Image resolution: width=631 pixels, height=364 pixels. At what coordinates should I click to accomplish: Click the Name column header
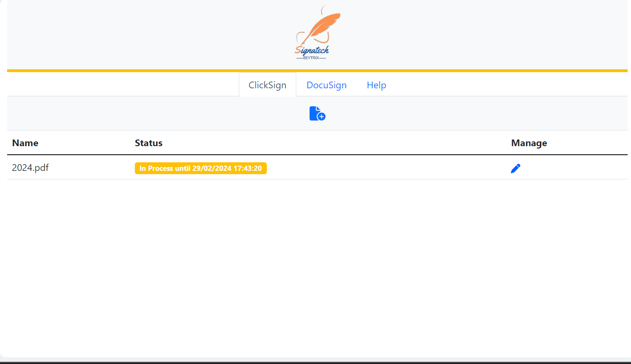click(25, 143)
